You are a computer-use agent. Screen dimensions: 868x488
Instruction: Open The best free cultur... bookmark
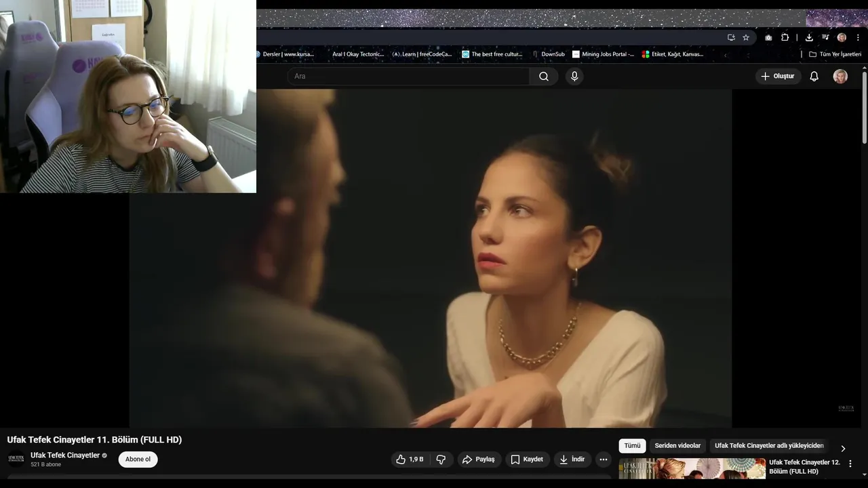click(x=492, y=54)
